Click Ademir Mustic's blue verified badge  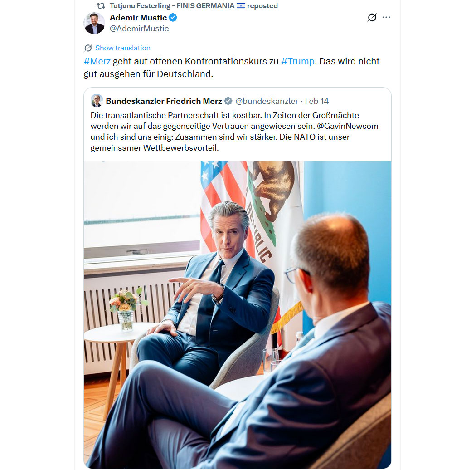point(173,18)
